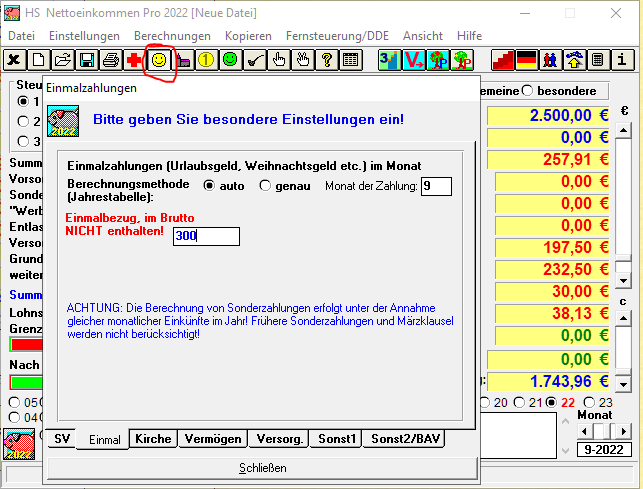Click the red cross toolbar icon
The width and height of the screenshot is (643, 489).
[134, 60]
